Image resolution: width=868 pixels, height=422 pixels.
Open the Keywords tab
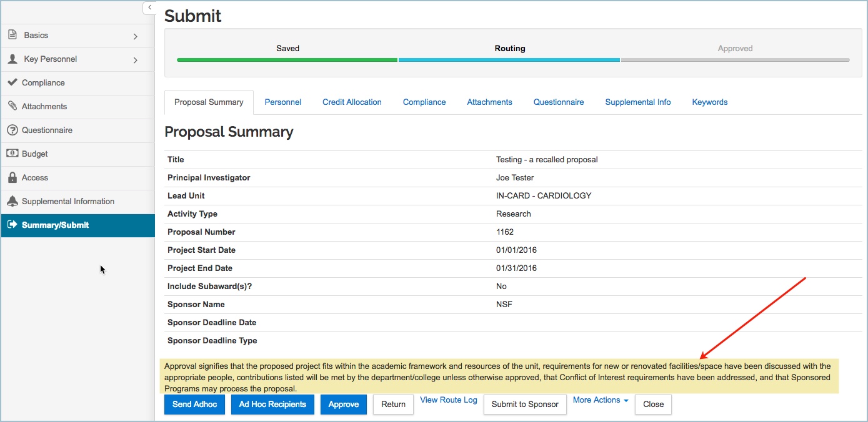point(709,102)
